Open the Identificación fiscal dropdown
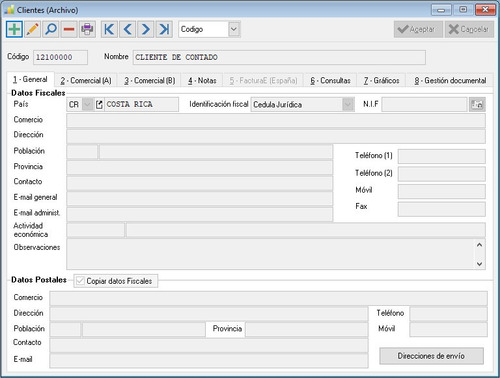 [x=348, y=105]
